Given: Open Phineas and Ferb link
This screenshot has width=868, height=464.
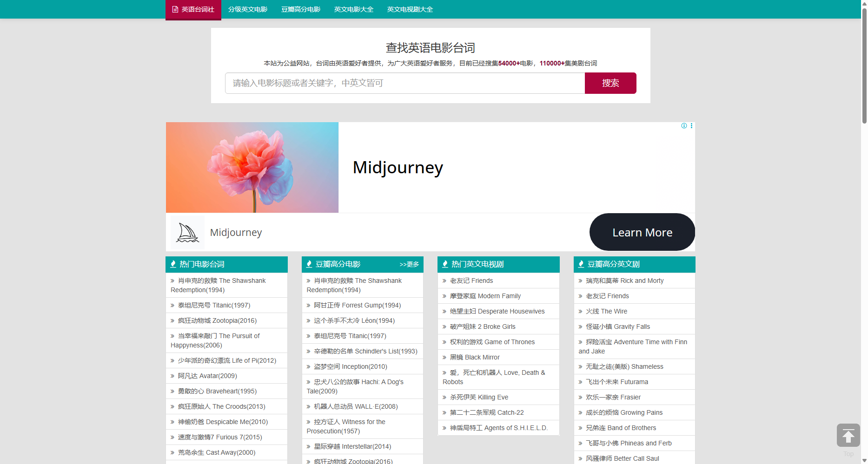Looking at the screenshot, I should 629,443.
